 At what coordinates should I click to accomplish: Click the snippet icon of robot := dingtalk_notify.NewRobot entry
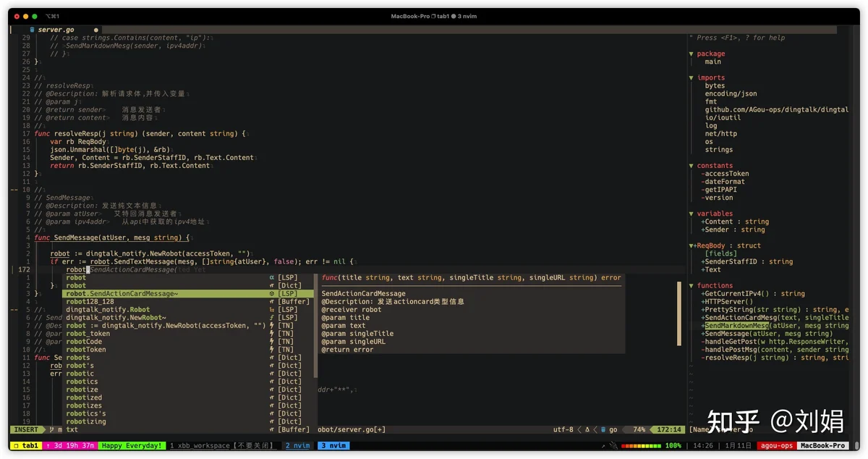click(x=271, y=325)
